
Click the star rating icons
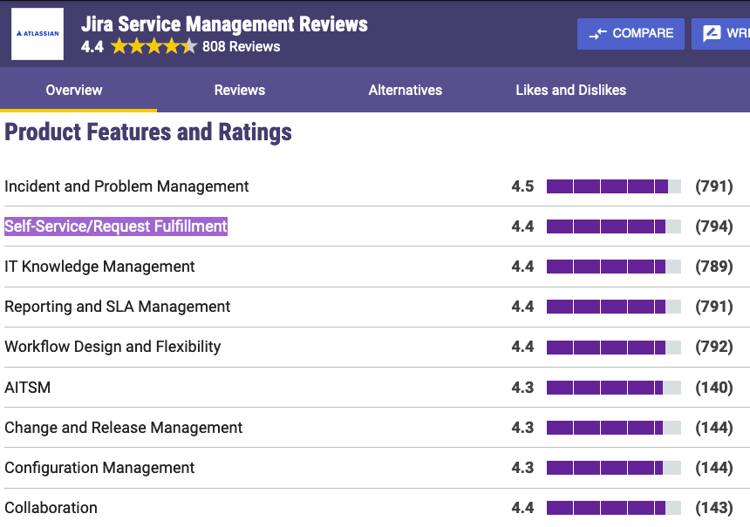[x=154, y=46]
